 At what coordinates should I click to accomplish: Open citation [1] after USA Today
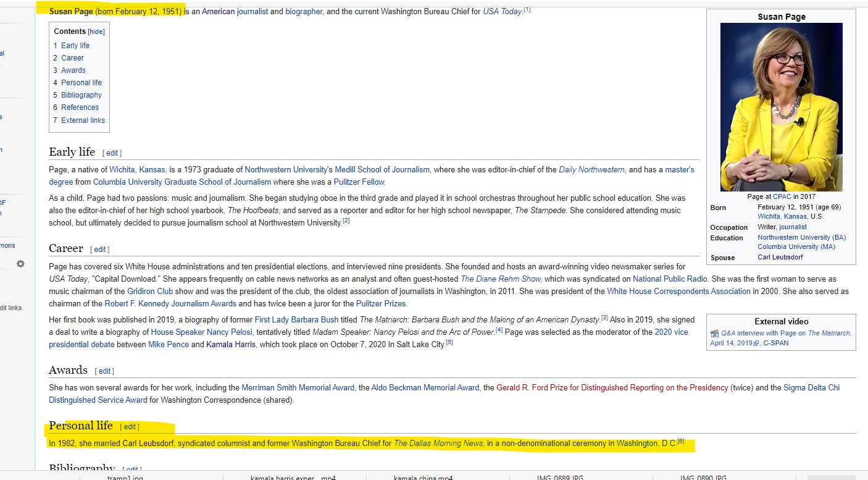click(x=527, y=9)
